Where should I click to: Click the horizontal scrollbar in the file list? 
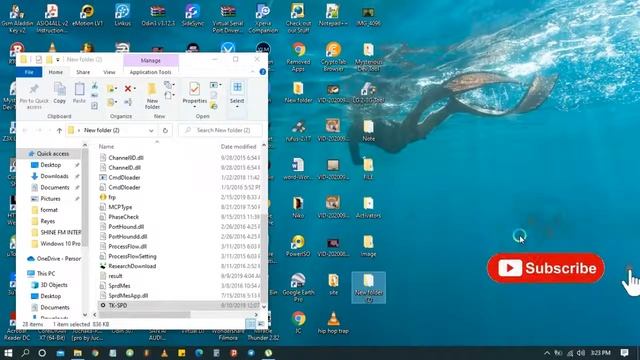point(144,315)
